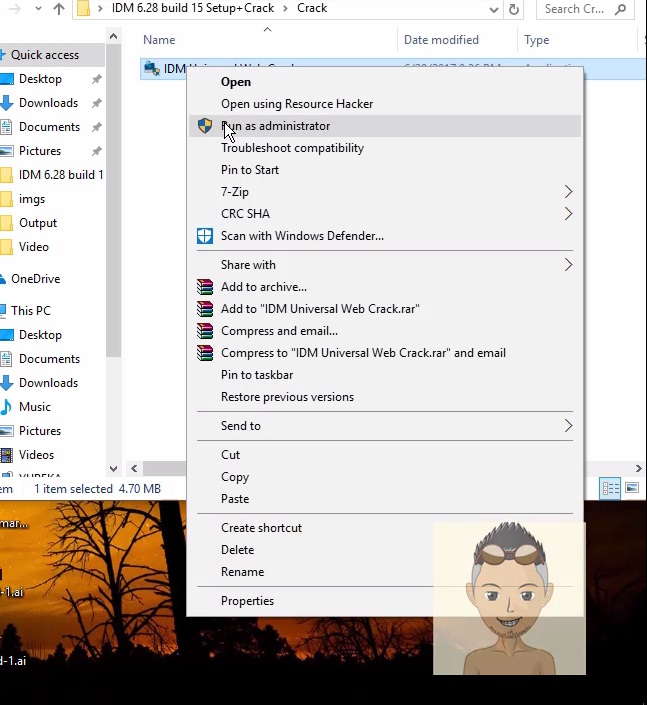Open the CRC SHA submenu
Image resolution: width=647 pixels, height=705 pixels.
pos(384,214)
